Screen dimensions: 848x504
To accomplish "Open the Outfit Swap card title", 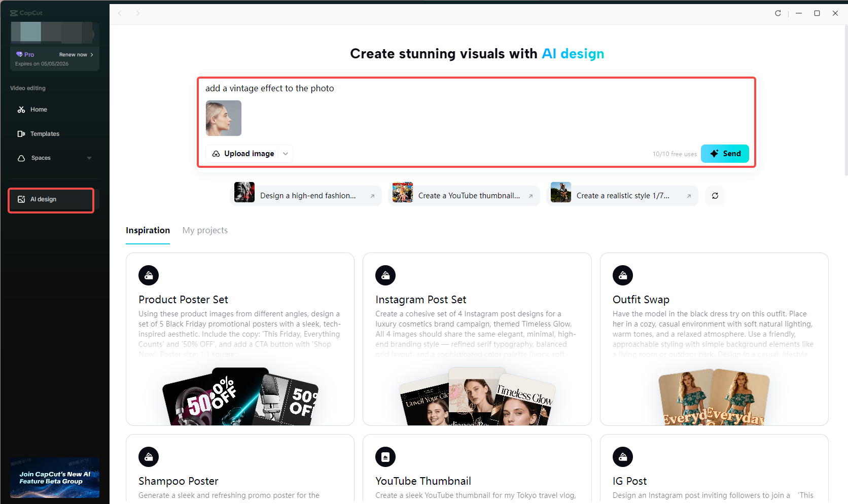I will (x=641, y=300).
